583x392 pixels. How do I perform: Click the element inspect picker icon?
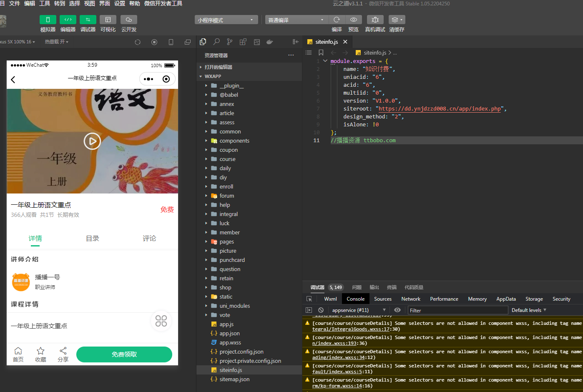click(x=309, y=299)
